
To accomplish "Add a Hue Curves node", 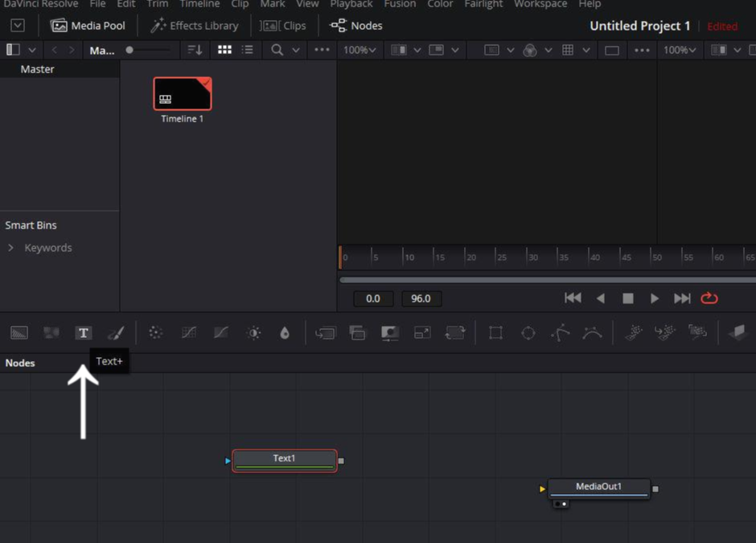I will [221, 333].
